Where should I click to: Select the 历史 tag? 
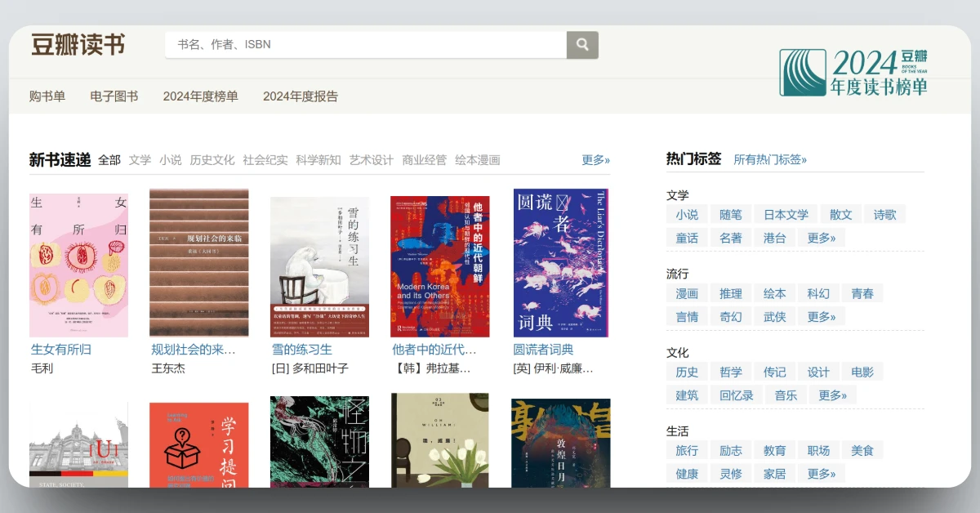point(687,372)
